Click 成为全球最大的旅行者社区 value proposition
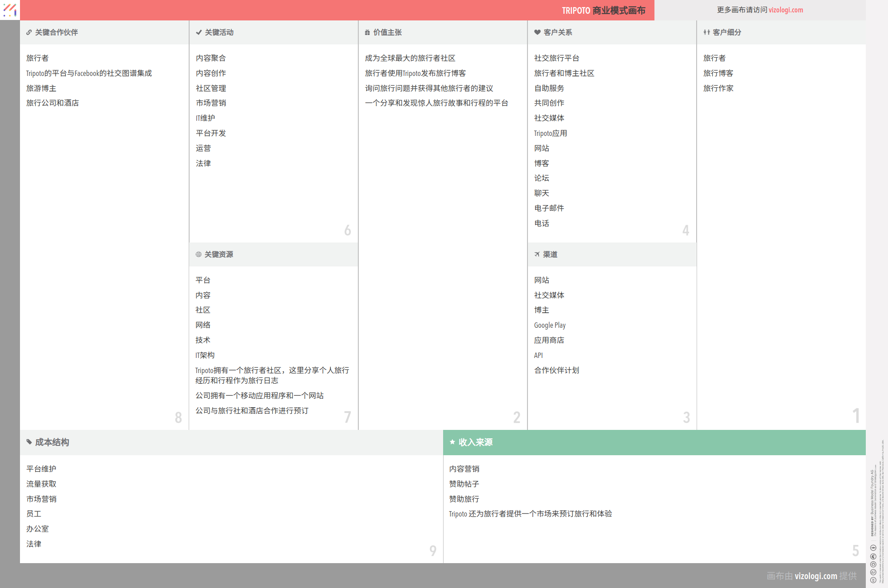Image resolution: width=888 pixels, height=588 pixels. click(x=410, y=58)
